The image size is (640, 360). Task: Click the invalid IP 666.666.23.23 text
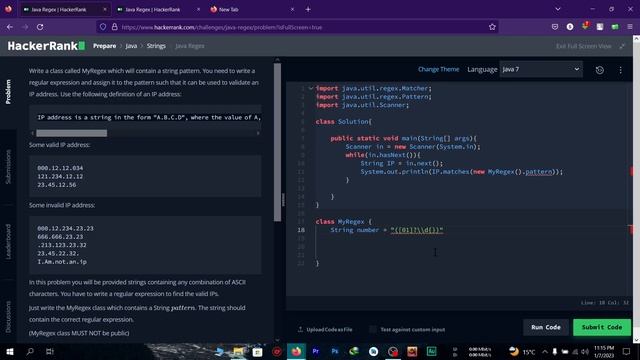(x=60, y=237)
